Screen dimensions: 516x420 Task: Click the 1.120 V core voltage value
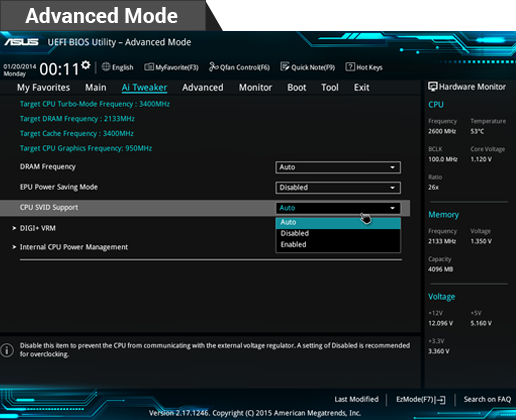(481, 159)
